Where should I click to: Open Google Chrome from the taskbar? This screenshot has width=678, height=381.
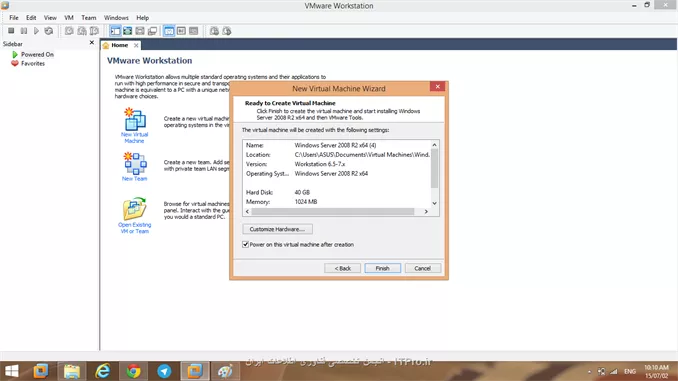(133, 371)
